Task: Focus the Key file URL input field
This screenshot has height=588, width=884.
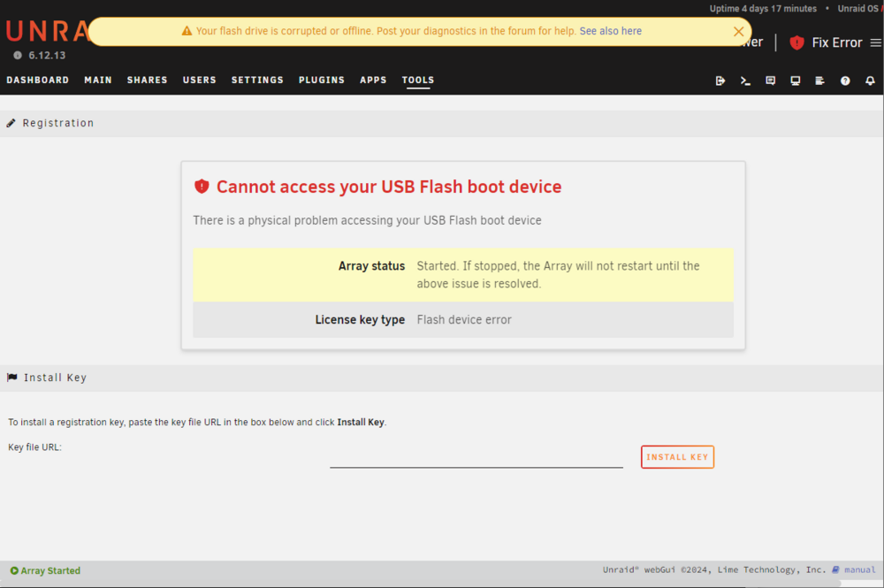Action: point(476,457)
